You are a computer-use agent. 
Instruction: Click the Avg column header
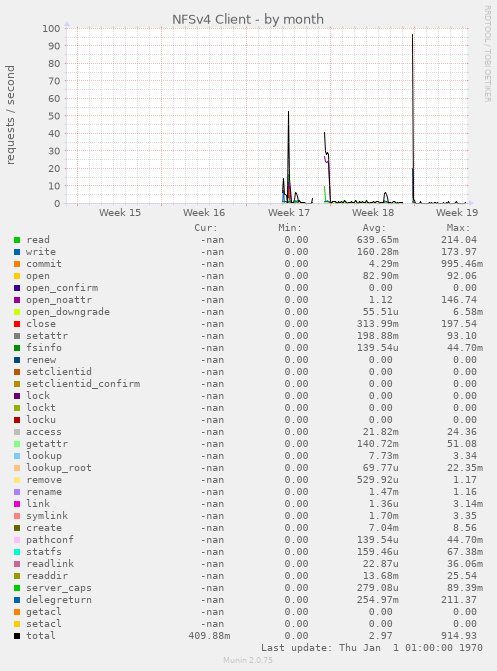click(375, 228)
